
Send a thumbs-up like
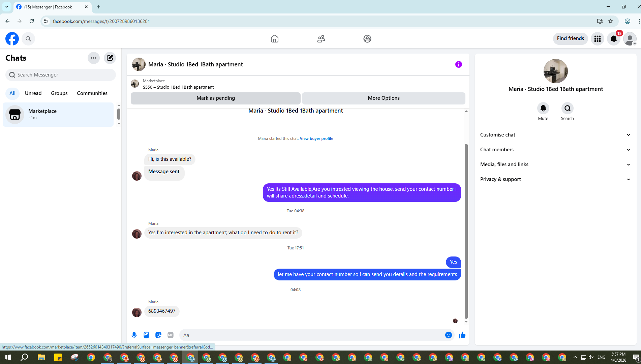[x=462, y=335]
